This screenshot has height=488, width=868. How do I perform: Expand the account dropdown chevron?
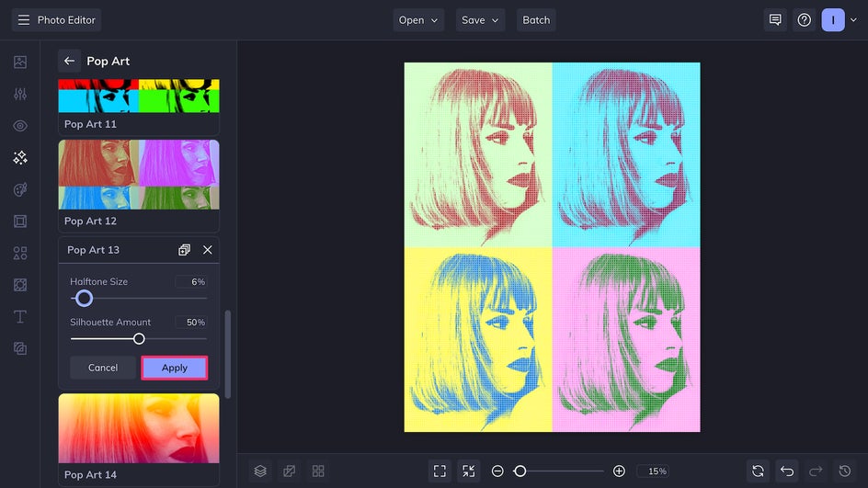(x=853, y=20)
